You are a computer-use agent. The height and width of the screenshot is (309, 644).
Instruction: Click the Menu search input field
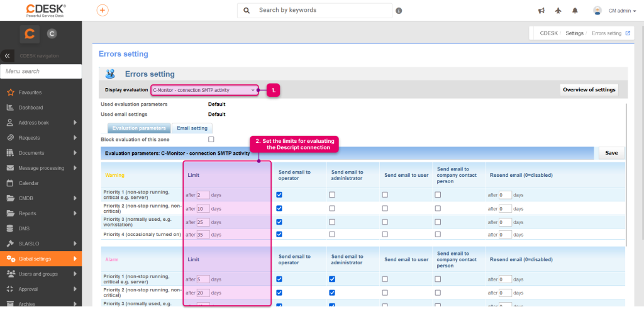coord(41,71)
